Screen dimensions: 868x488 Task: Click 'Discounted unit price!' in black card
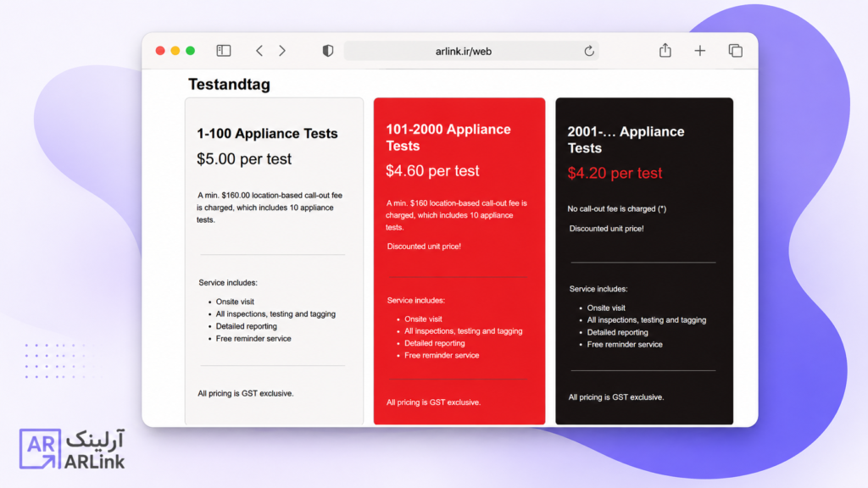606,228
